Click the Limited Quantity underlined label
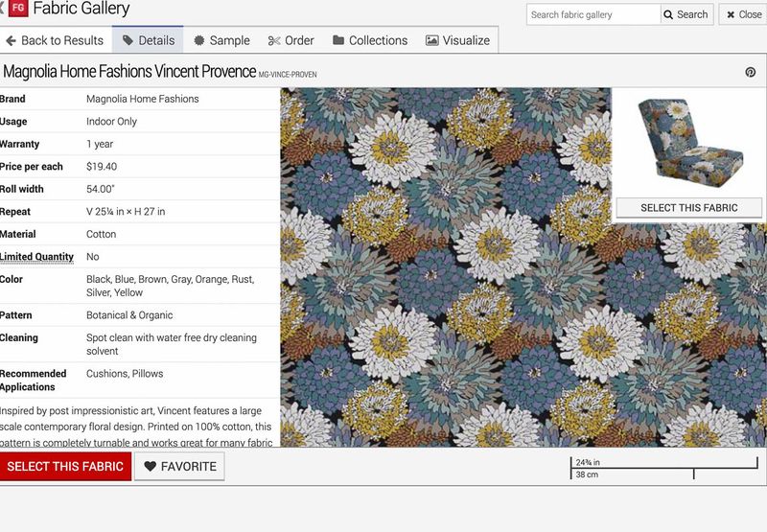Image resolution: width=767 pixels, height=532 pixels. point(36,257)
